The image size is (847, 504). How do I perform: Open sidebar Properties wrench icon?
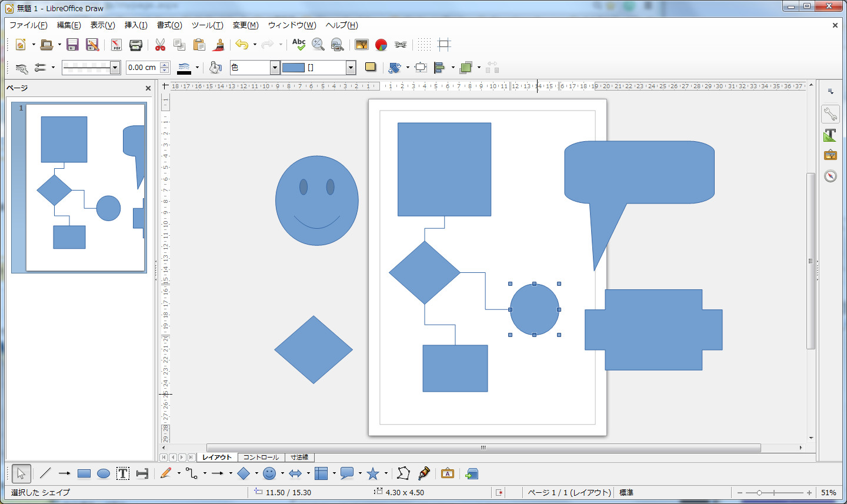(830, 114)
